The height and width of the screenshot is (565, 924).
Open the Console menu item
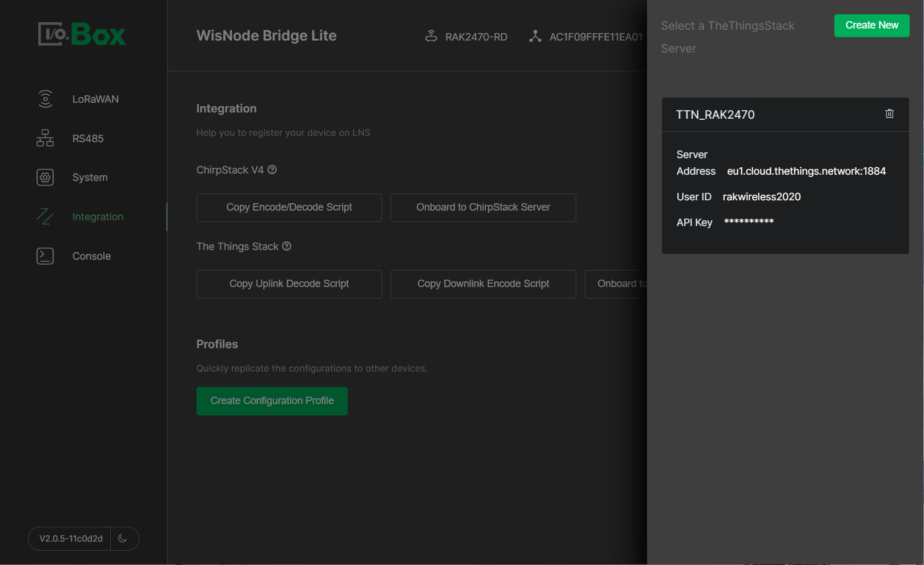point(91,256)
